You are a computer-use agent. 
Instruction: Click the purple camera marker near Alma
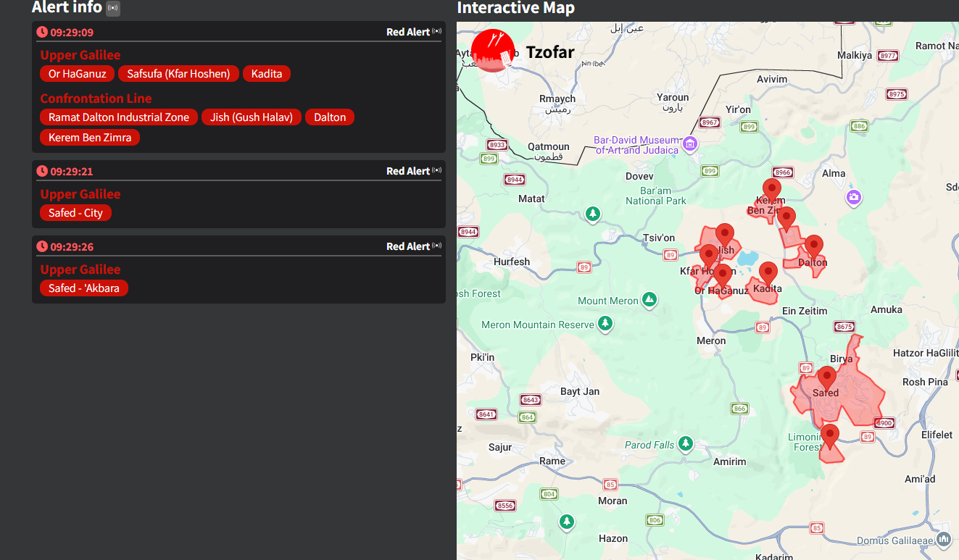(x=854, y=197)
